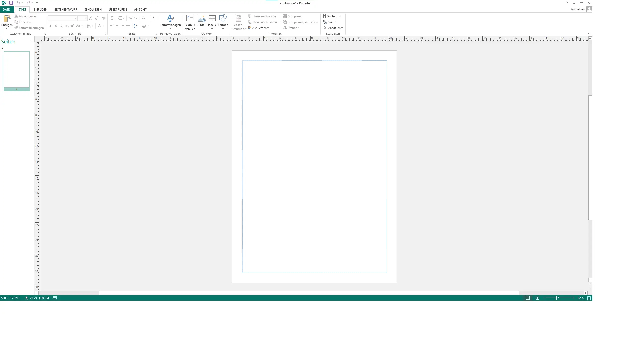
Task: Click the zoom slider in status bar
Action: click(556, 298)
